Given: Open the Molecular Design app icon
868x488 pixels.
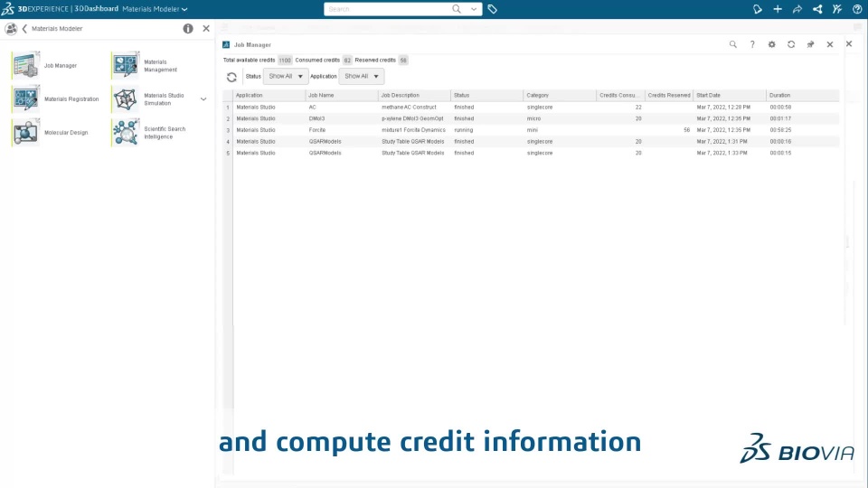Looking at the screenshot, I should tap(25, 132).
